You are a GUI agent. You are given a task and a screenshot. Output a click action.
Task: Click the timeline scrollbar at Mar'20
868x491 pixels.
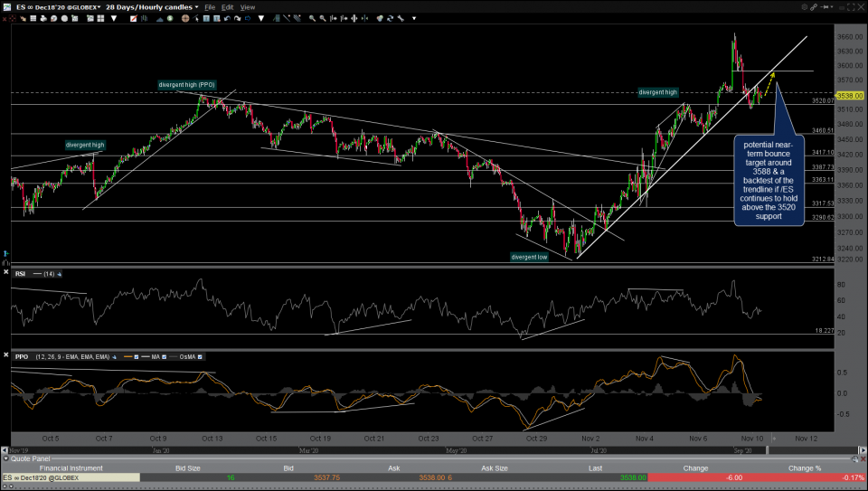(x=309, y=450)
